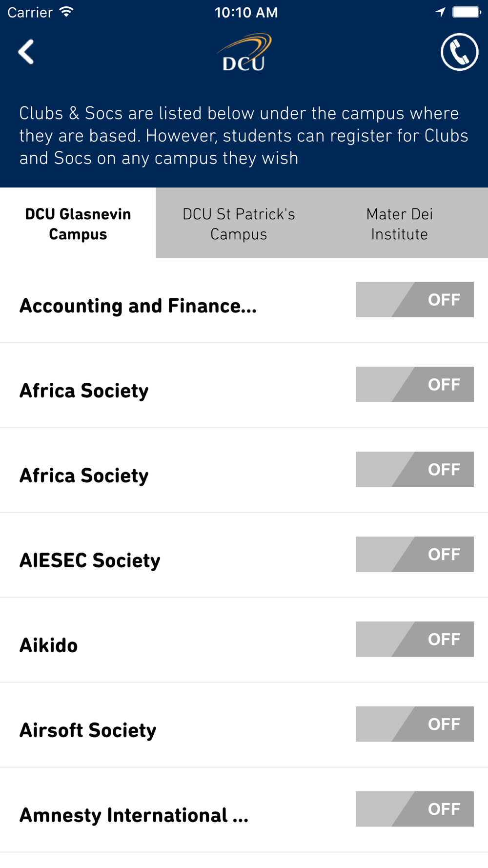Toggle Accounting and Finance switch on
Image resolution: width=488 pixels, height=868 pixels.
click(414, 299)
